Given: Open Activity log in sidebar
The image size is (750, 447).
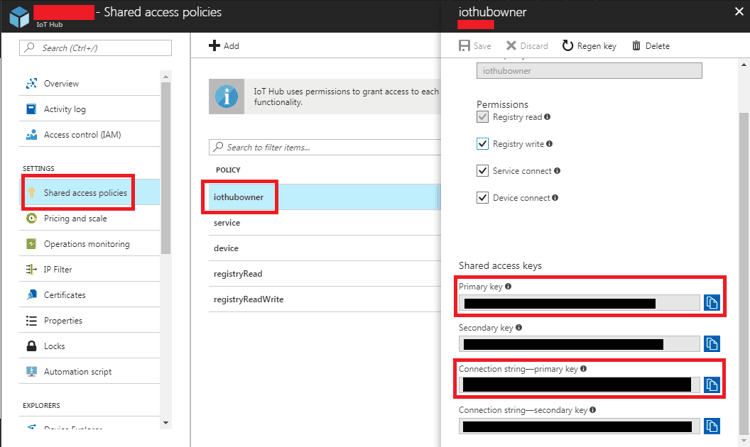Looking at the screenshot, I should (x=64, y=109).
